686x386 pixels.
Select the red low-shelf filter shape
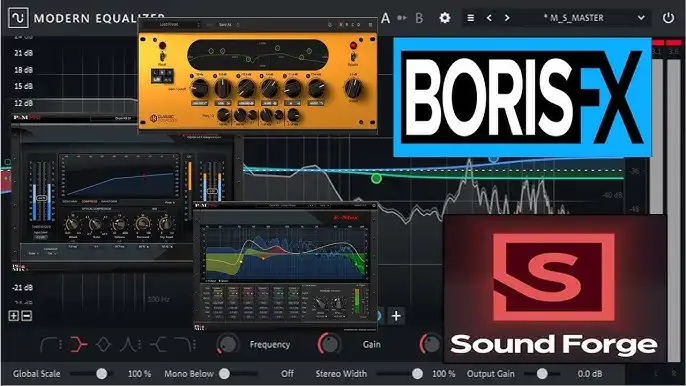(x=79, y=345)
